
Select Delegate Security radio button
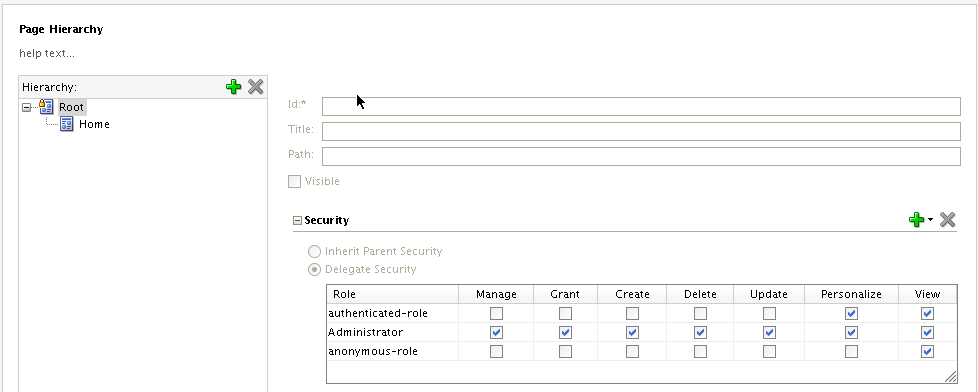[x=315, y=270]
